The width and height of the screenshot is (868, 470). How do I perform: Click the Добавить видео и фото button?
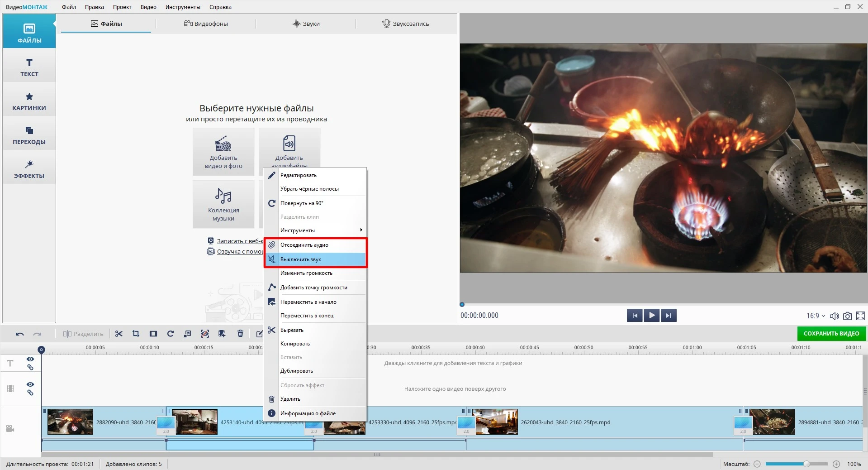[x=223, y=152]
